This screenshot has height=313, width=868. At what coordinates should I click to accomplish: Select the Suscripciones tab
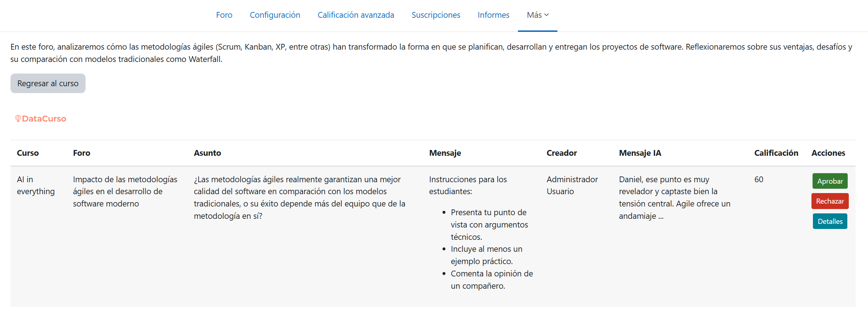pyautogui.click(x=436, y=15)
